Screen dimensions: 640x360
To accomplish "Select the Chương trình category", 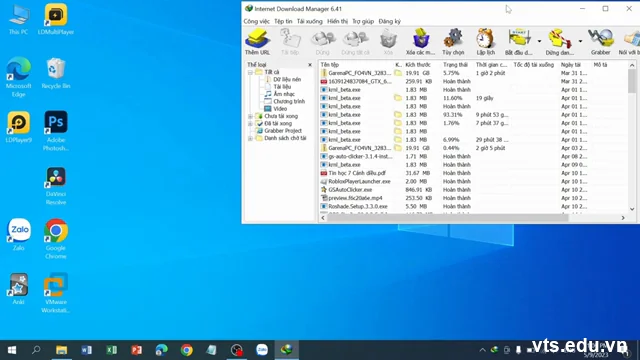I will (289, 102).
